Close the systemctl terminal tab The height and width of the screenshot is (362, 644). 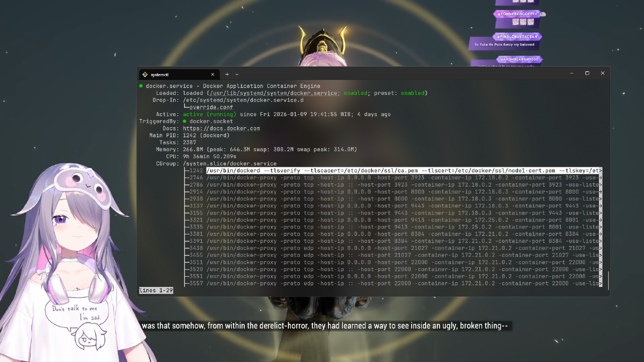(213, 75)
